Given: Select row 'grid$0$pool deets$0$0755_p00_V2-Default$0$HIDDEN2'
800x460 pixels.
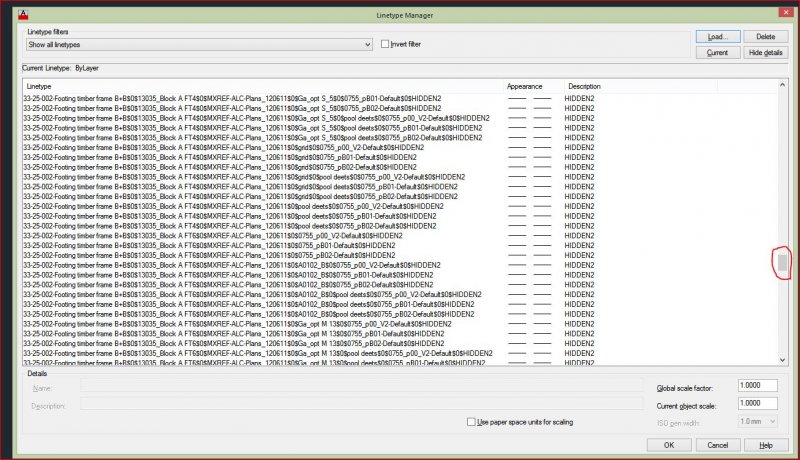Looking at the screenshot, I should (x=401, y=177).
